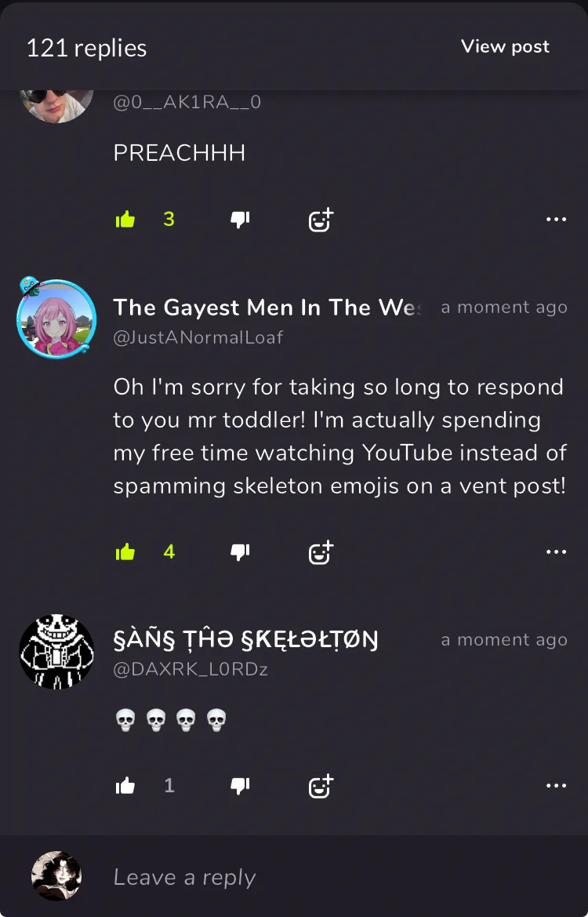Open The Gayest Men In The West profile name
This screenshot has width=588, height=917.
270,307
